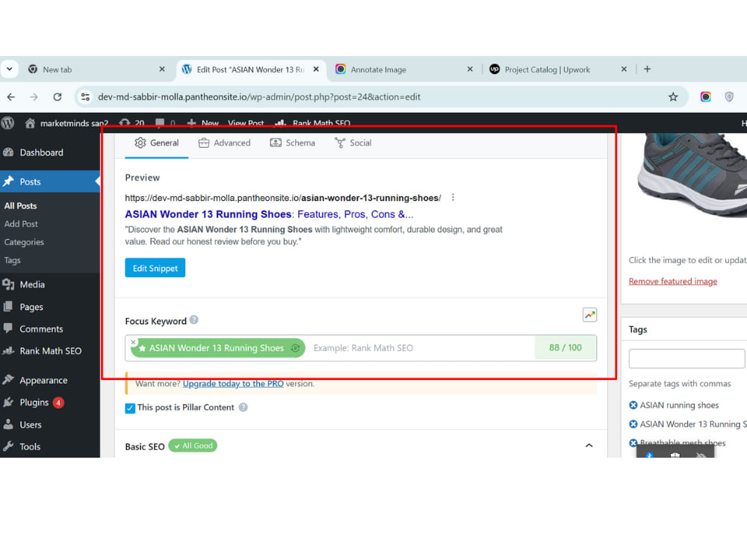Viewport: 747px width, 560px height.
Task: Bookmark this page with star icon
Action: [x=673, y=97]
